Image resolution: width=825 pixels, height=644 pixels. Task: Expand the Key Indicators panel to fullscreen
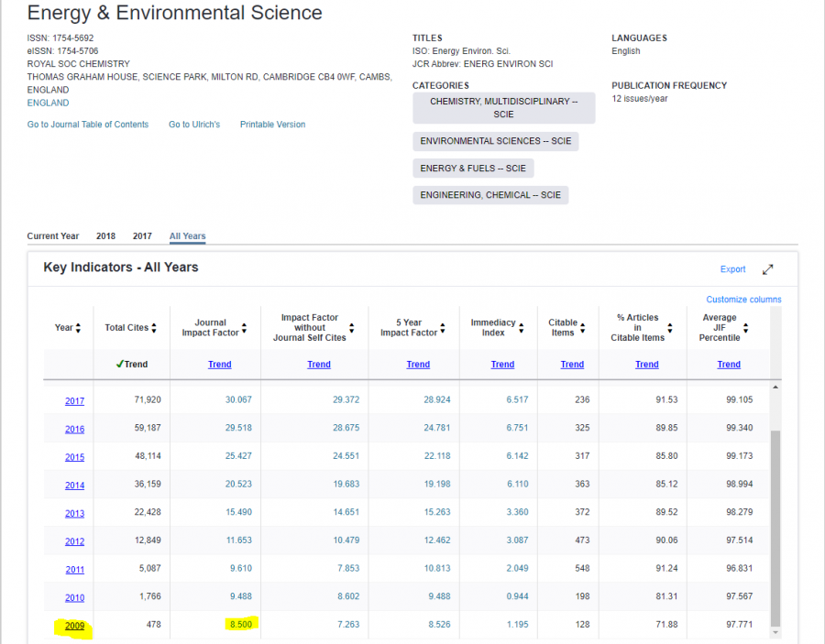768,269
